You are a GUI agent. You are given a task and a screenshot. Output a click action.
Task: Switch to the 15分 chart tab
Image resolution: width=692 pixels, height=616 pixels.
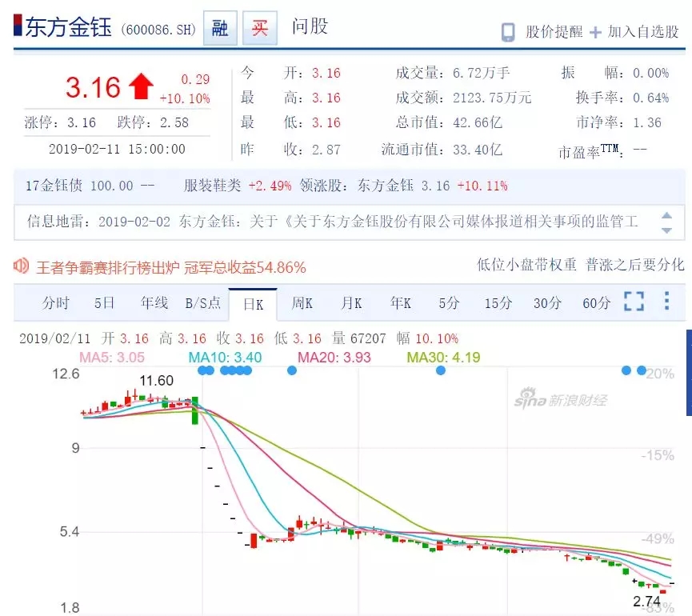(498, 303)
